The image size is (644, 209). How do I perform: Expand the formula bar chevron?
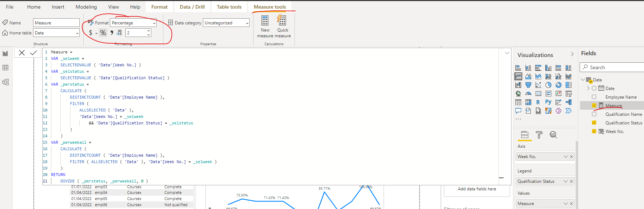tap(507, 53)
